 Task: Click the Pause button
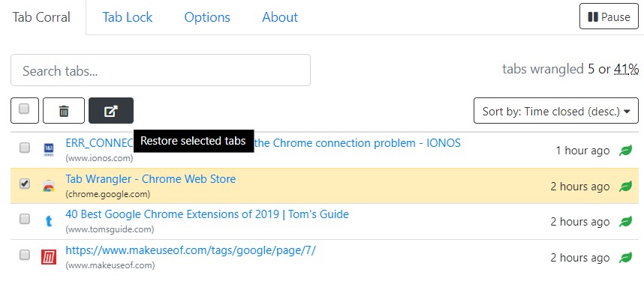(609, 16)
